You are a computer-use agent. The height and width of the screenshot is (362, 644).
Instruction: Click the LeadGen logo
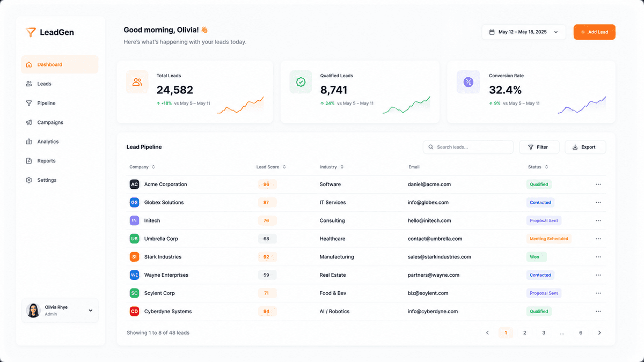50,32
